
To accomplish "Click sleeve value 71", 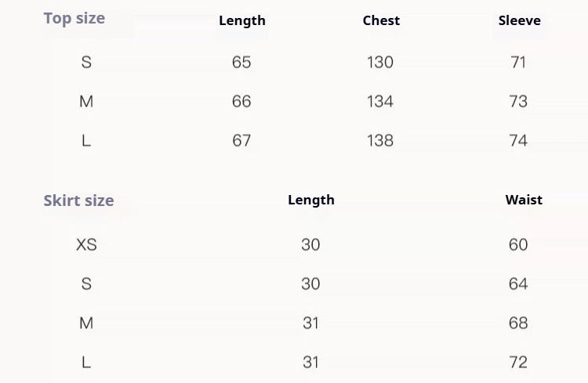I will click(x=518, y=62).
